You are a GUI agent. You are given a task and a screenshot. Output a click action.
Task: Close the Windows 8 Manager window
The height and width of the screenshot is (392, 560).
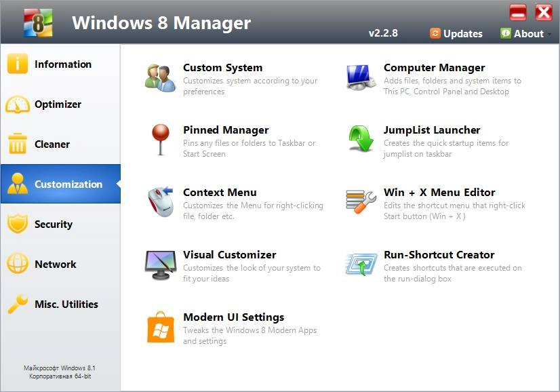(x=544, y=13)
